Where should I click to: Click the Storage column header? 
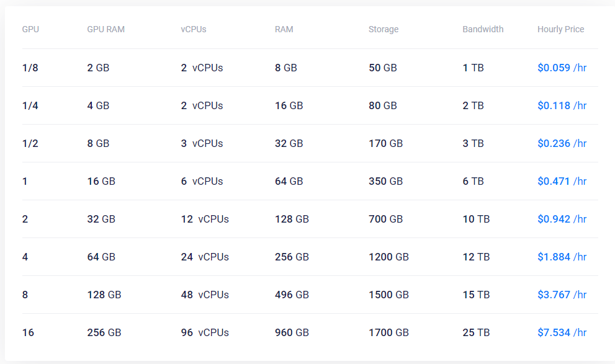coord(384,29)
